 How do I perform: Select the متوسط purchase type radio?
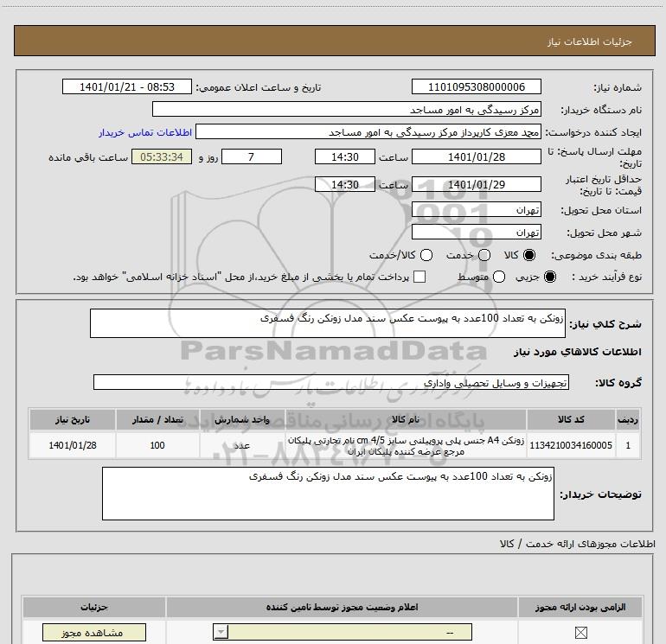coord(499,277)
